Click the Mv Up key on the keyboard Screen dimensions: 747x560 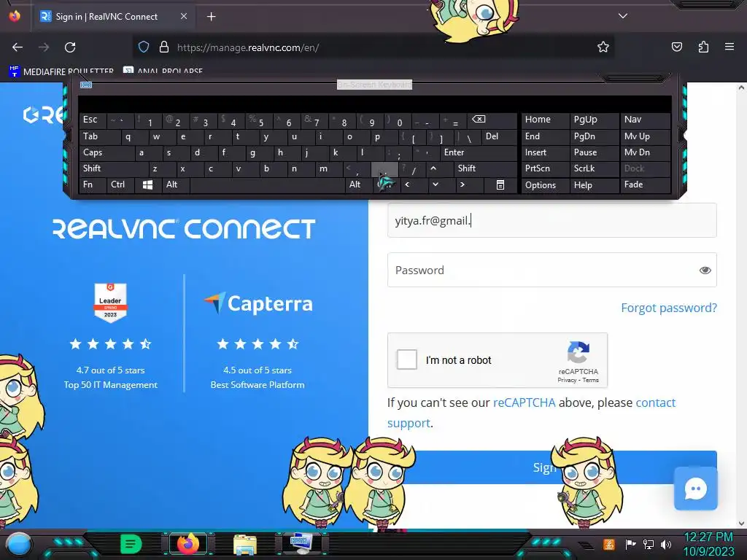[x=645, y=136]
